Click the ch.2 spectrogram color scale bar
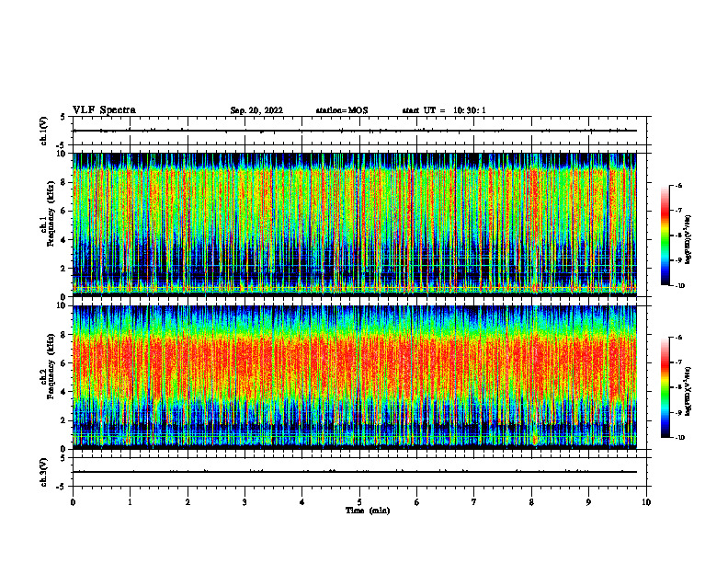Image resolution: width=728 pixels, height=563 pixels. tap(665, 387)
